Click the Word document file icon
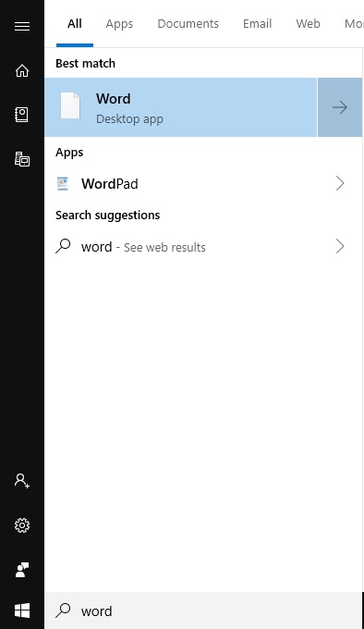 (x=70, y=105)
